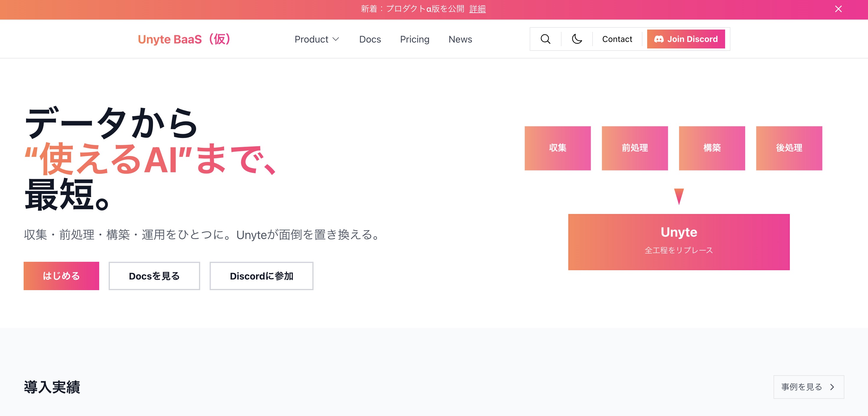Select the 構築 step in the pipeline diagram
868x416 pixels.
pyautogui.click(x=712, y=148)
